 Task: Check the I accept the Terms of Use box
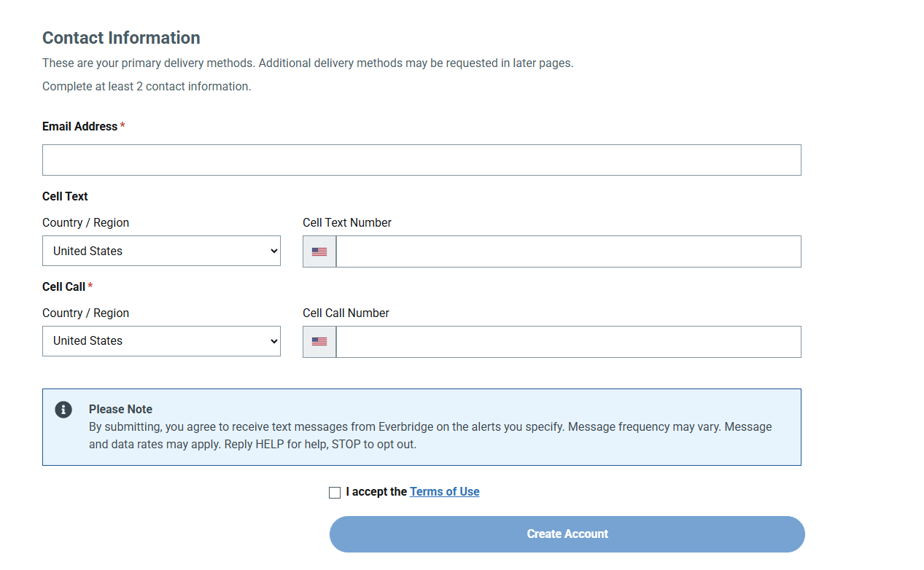click(x=335, y=492)
